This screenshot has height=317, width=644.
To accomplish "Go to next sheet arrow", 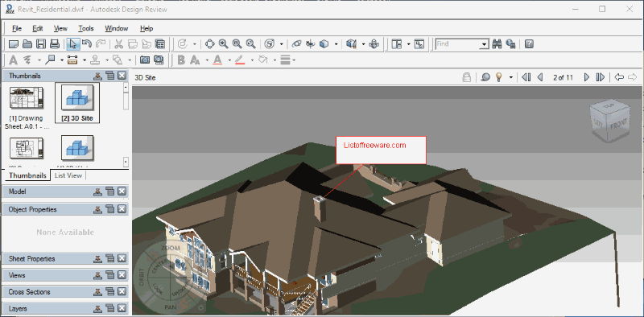I will pos(587,77).
